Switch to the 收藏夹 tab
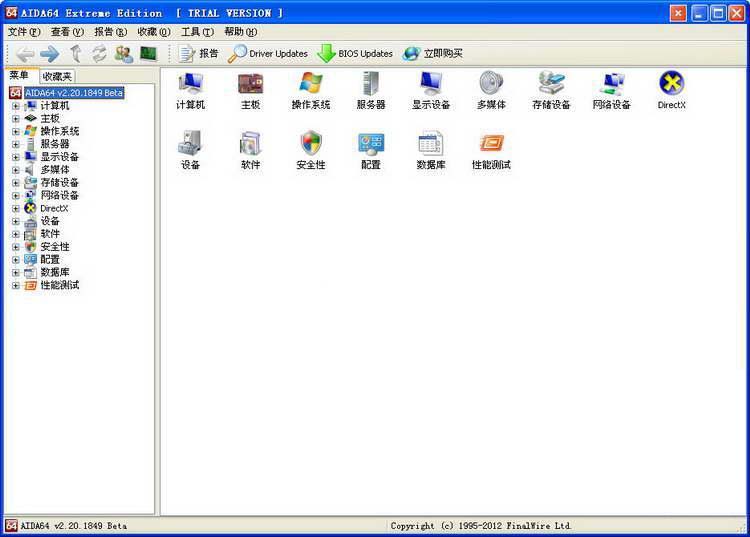The height and width of the screenshot is (537, 750). click(57, 76)
